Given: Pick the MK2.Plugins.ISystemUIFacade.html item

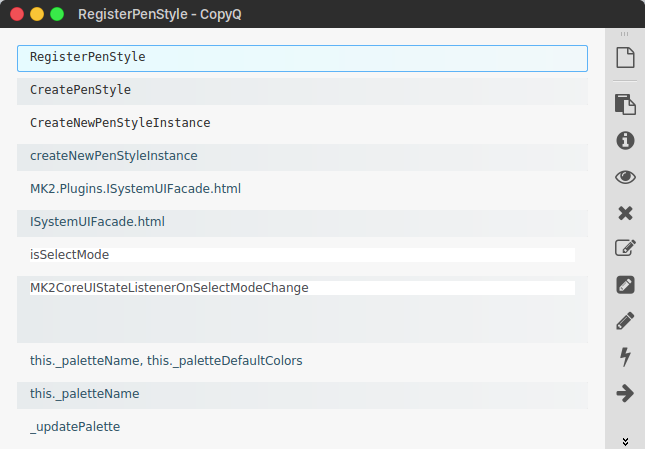Looking at the screenshot, I should (x=302, y=188).
